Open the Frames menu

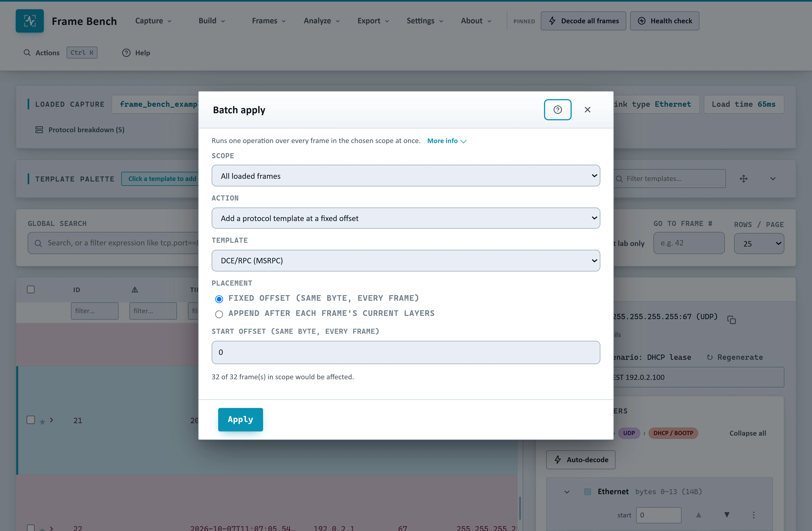(x=269, y=21)
